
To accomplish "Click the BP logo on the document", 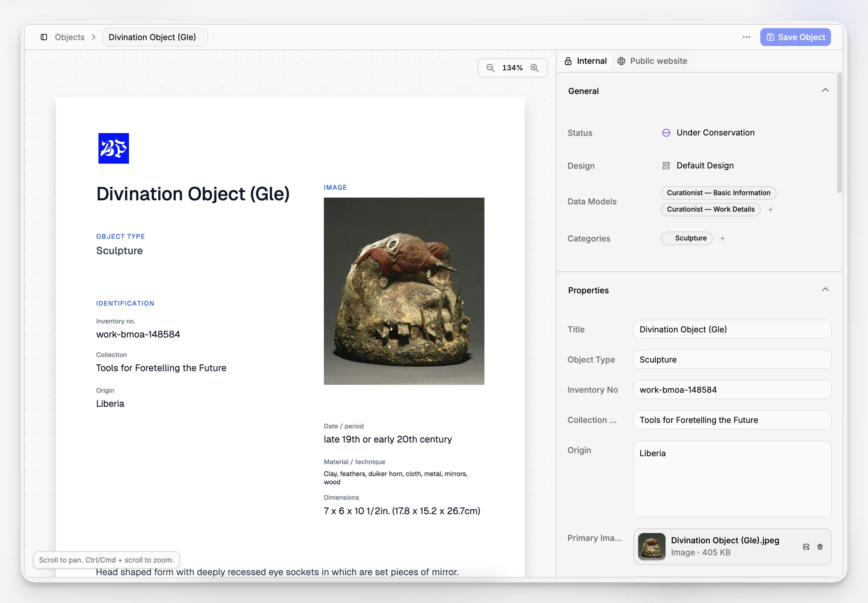I will click(x=113, y=148).
